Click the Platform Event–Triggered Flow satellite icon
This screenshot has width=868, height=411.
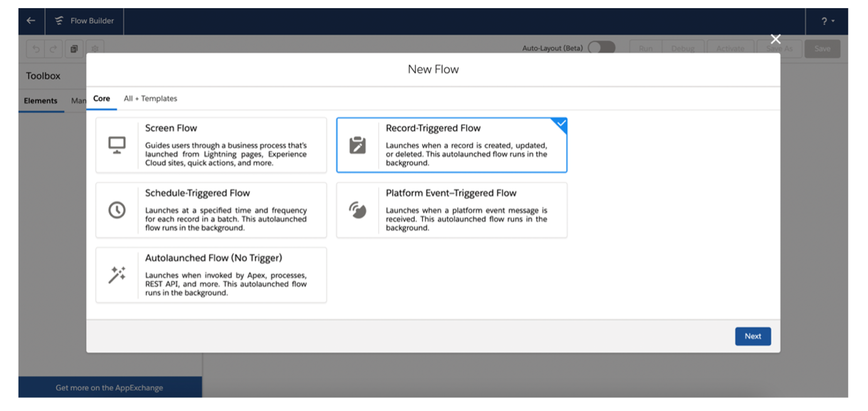[357, 209]
